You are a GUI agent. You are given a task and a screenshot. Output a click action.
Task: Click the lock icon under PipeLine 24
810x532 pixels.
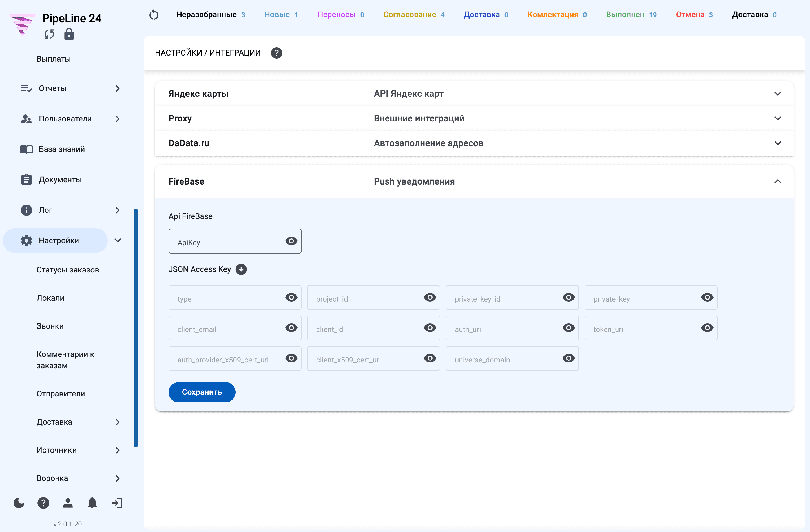point(69,34)
